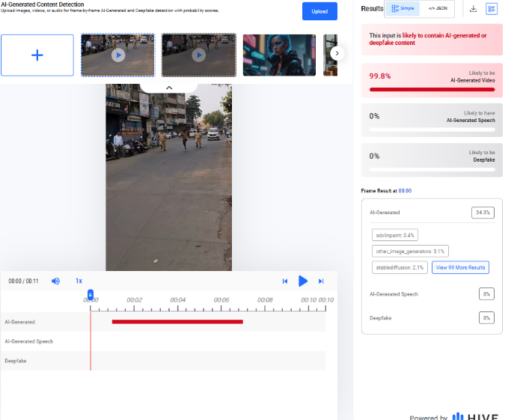Click the frame AI-Generated Speech 0% box
The width and height of the screenshot is (526, 420).
tap(486, 294)
